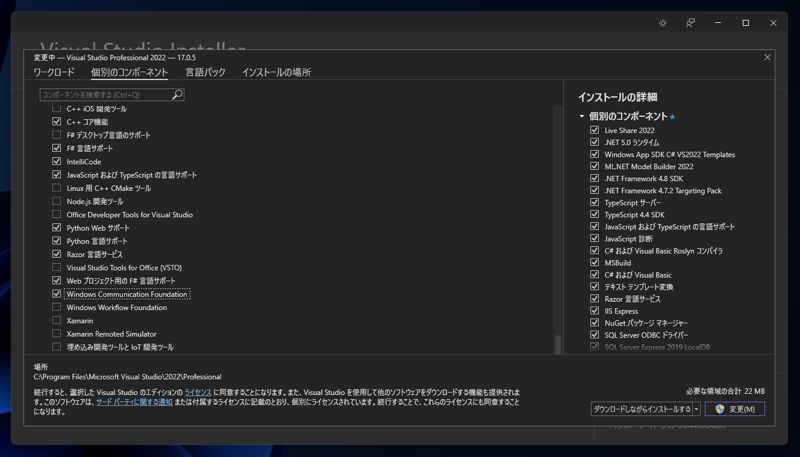
Task: Toggle Windows Communication Foundation checkbox
Action: point(56,294)
